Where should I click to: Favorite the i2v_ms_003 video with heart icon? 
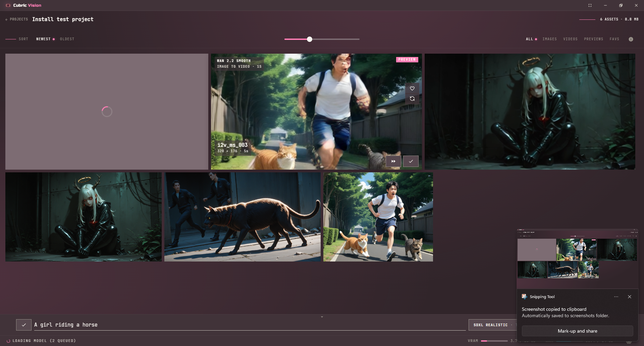tap(412, 89)
